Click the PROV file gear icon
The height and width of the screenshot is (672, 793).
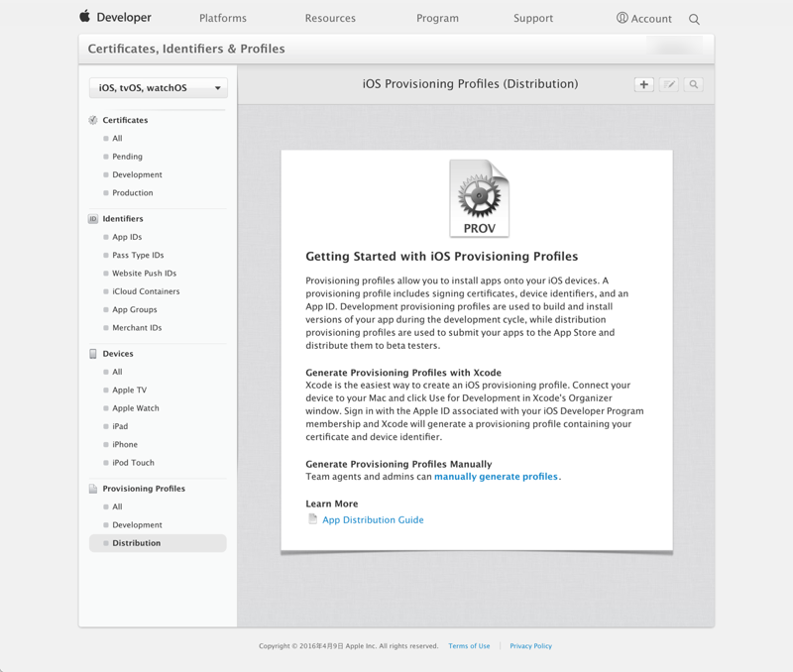(480, 198)
